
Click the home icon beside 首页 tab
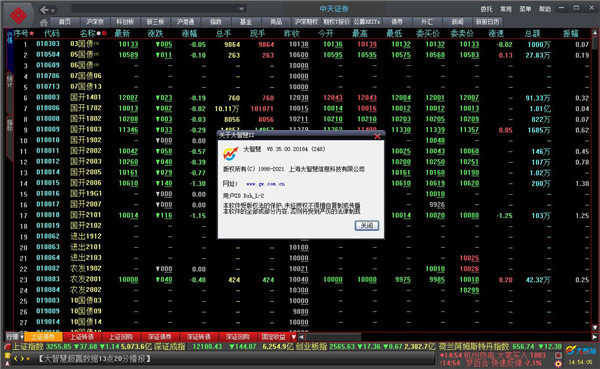[x=44, y=22]
